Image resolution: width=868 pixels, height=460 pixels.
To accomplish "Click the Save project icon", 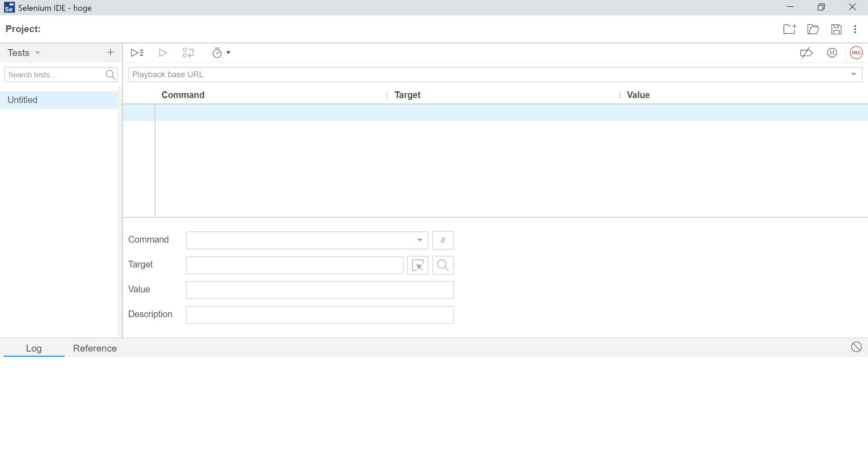I will [x=836, y=29].
